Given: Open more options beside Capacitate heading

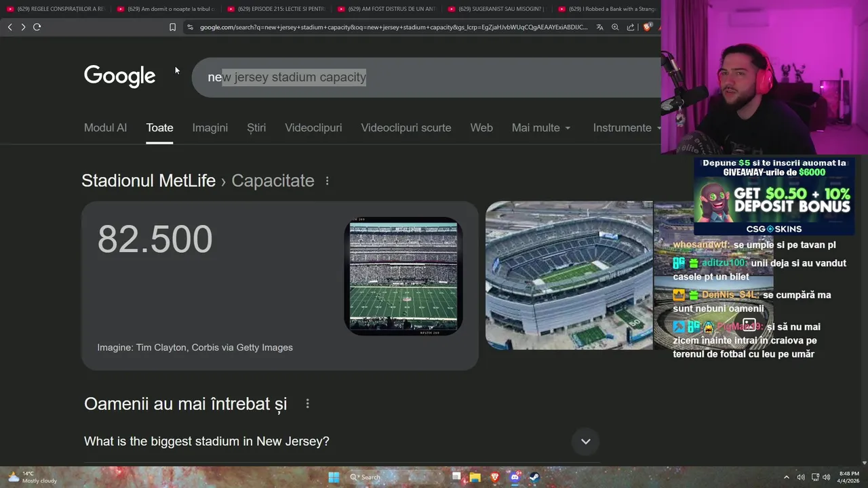Looking at the screenshot, I should pyautogui.click(x=327, y=181).
